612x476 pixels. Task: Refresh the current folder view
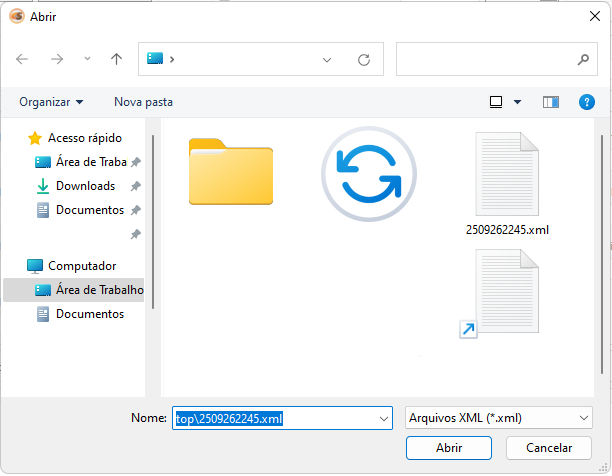tap(364, 60)
